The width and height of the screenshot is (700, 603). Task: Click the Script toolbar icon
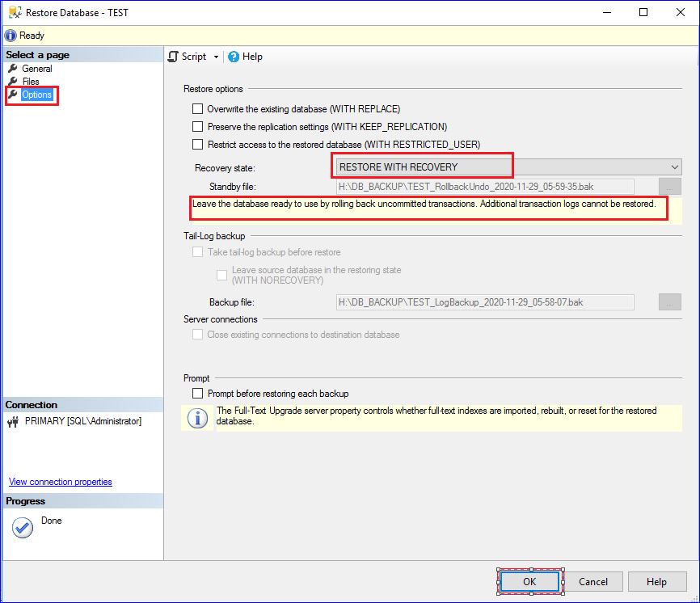[173, 57]
